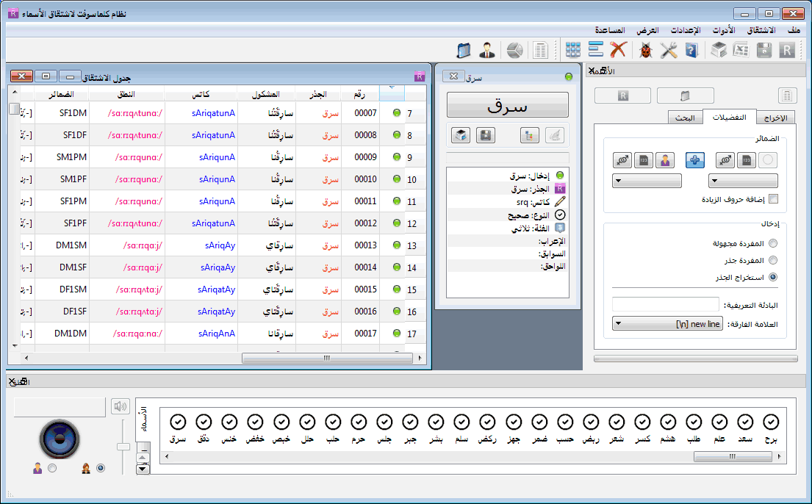This screenshot has width=812, height=504.
Task: Select the 'المفردة جذر' radio option
Action: pos(772,260)
